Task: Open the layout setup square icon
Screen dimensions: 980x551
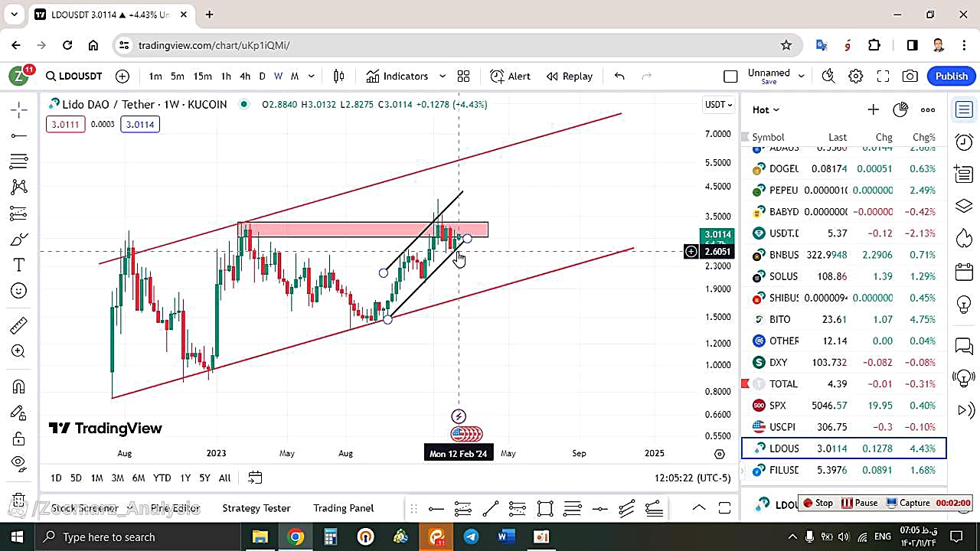Action: [730, 76]
